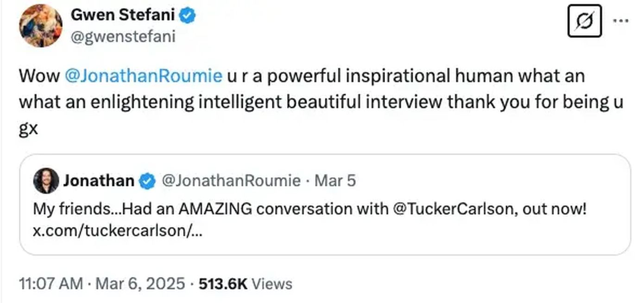Click the 11:07 AM timestamp

tap(51, 284)
